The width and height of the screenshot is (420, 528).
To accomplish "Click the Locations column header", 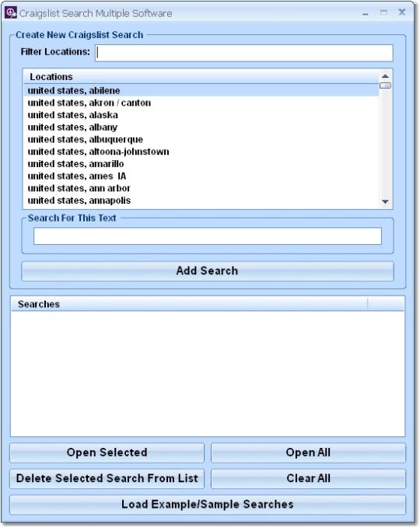I will tap(201, 76).
